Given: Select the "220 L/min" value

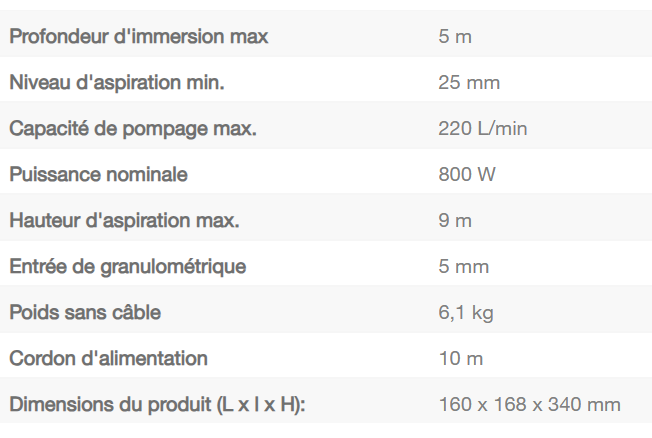Looking at the screenshot, I should [x=482, y=128].
